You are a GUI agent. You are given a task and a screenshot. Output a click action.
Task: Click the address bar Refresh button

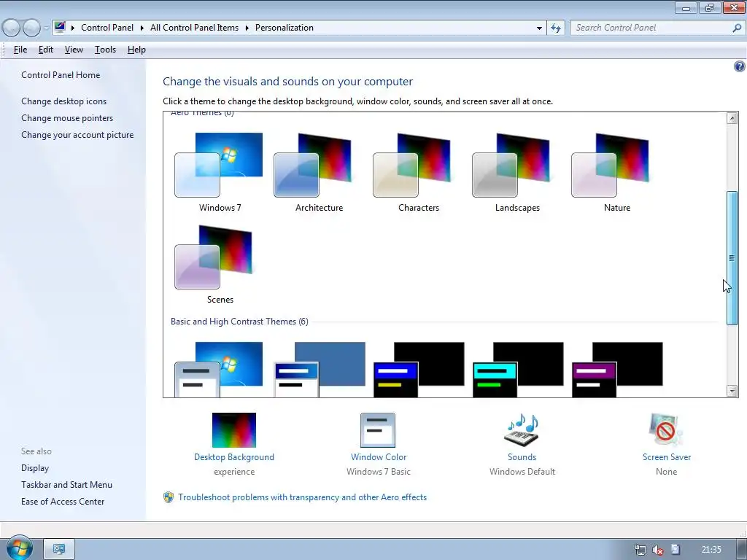point(555,28)
